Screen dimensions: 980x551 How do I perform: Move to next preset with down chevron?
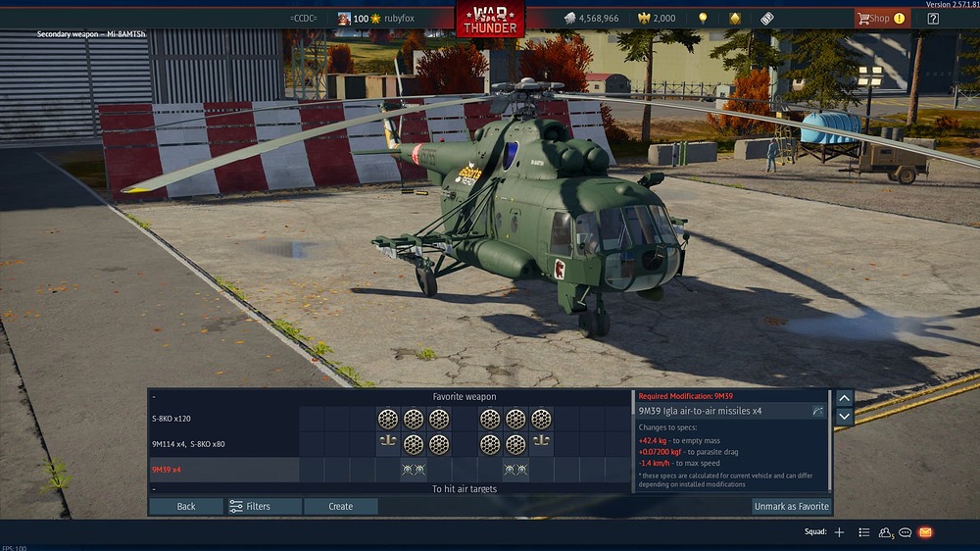[845, 417]
